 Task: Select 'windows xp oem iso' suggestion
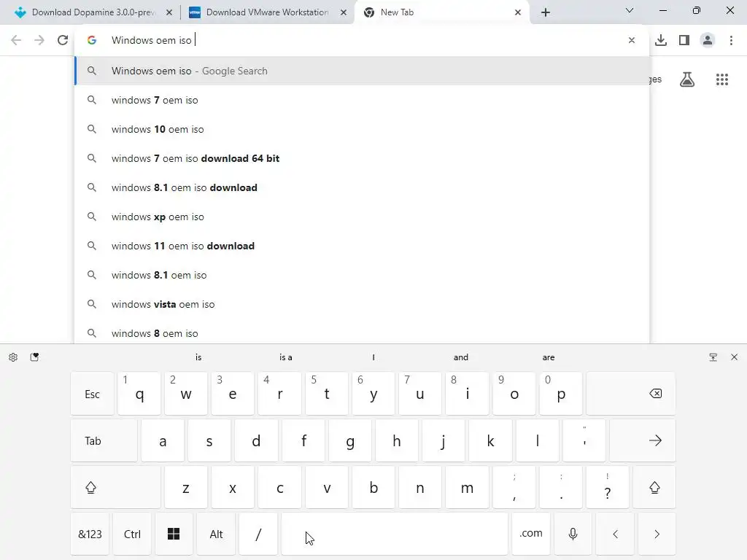click(362, 217)
